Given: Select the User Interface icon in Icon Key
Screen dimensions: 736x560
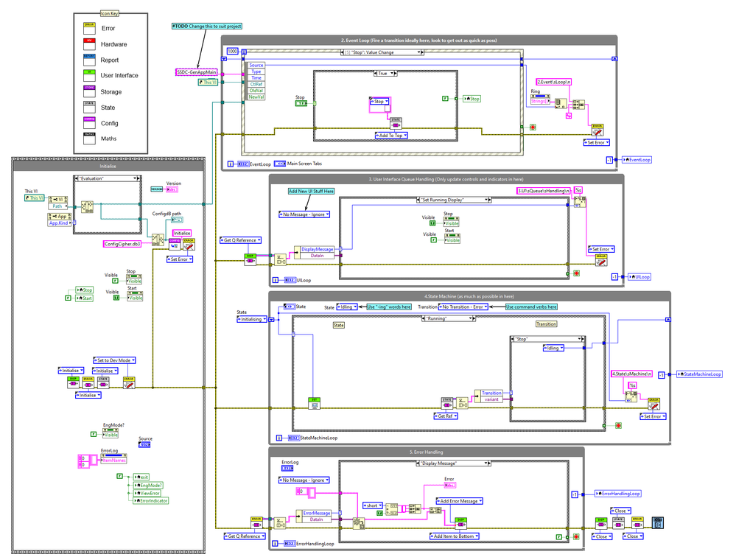Looking at the screenshot, I should tap(89, 75).
